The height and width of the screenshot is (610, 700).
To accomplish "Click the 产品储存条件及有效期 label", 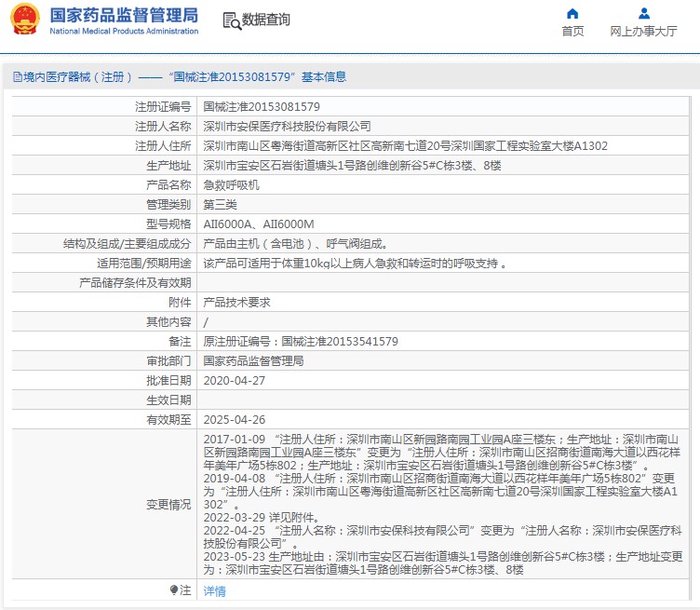I will click(135, 283).
